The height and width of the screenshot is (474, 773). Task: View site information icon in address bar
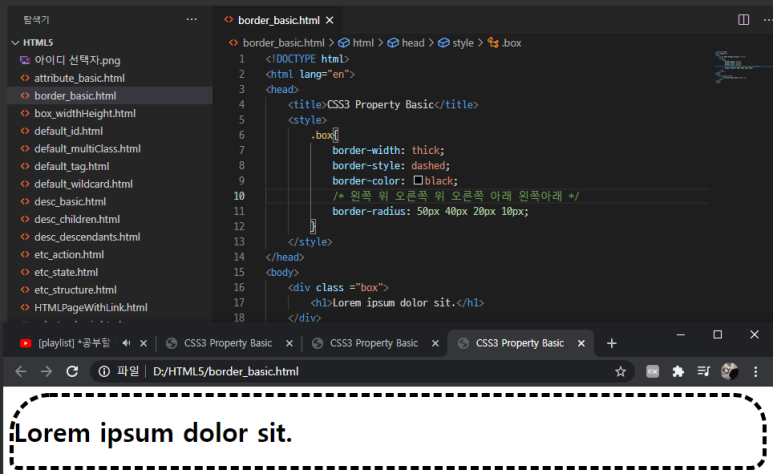tap(104, 371)
